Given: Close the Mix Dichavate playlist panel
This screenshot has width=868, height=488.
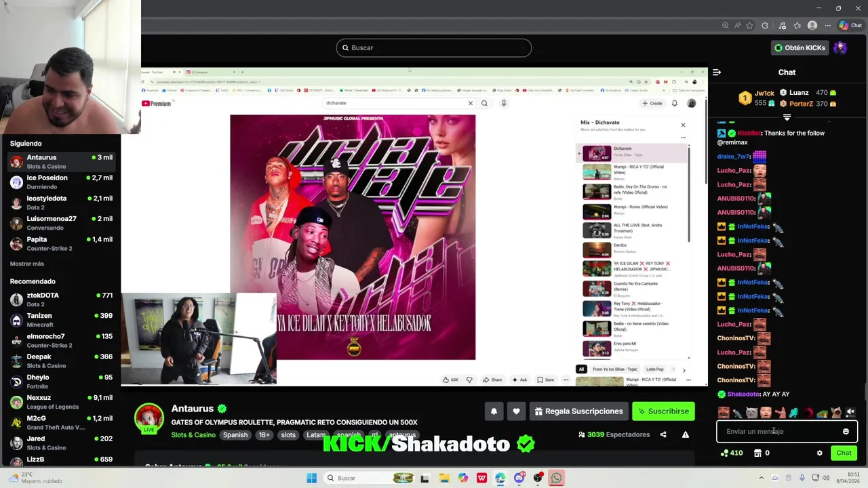Looking at the screenshot, I should [683, 125].
